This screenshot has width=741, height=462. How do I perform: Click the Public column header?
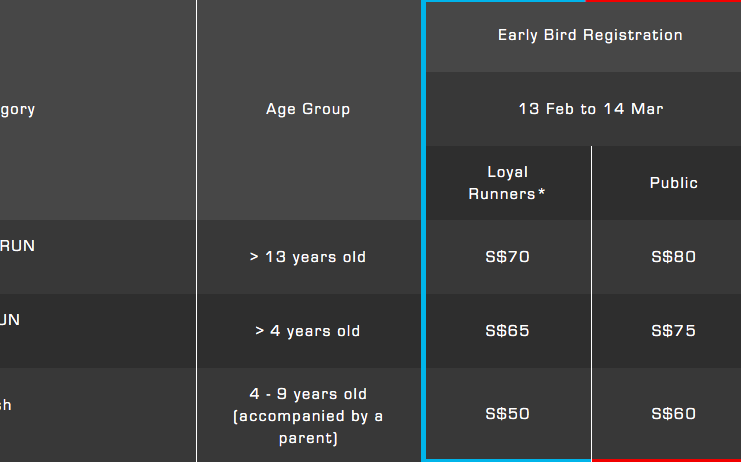(673, 183)
